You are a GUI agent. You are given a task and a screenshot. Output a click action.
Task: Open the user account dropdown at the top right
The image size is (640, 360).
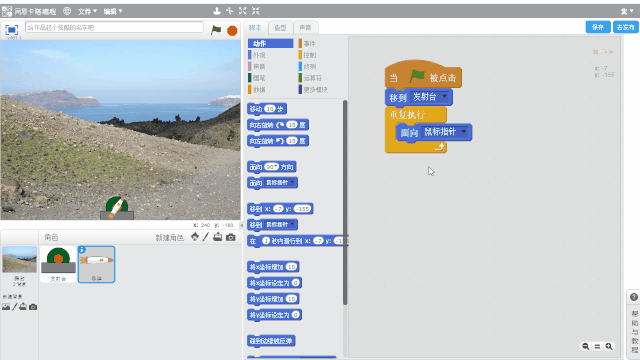click(x=627, y=11)
